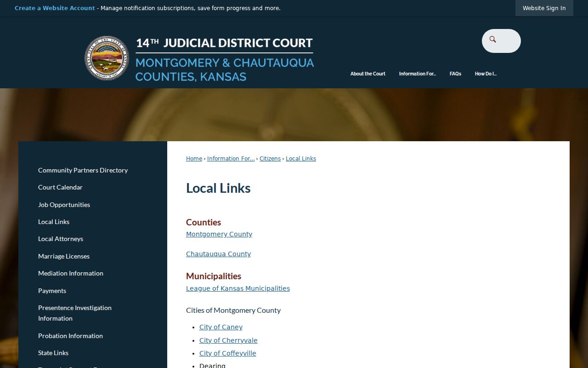The height and width of the screenshot is (368, 588).
Task: Visit the Montgomery County link
Action: tap(219, 234)
